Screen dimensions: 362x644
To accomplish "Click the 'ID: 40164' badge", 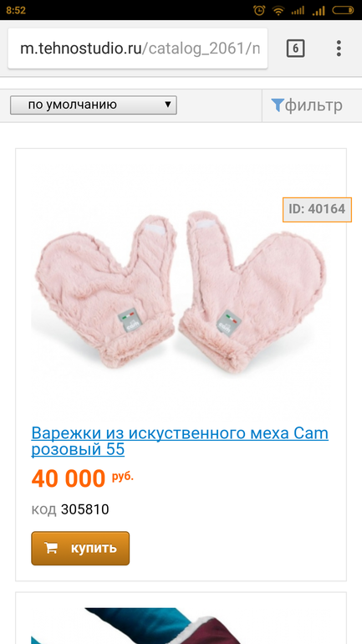I will pos(317,210).
